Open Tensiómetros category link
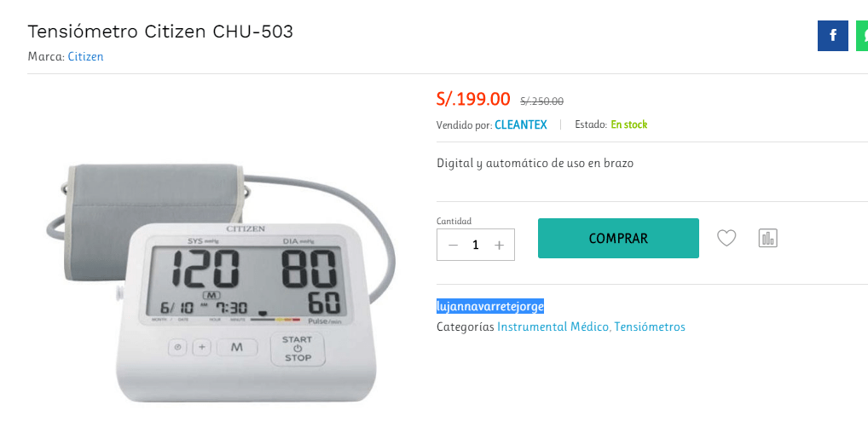Screen dimensions: 868x422 pos(650,327)
